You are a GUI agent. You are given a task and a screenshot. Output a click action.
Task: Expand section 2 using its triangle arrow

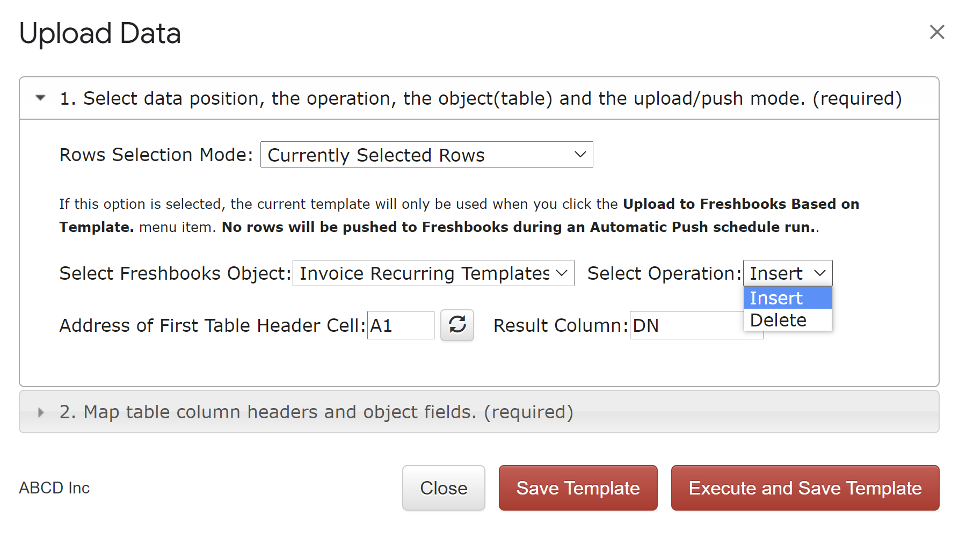click(x=41, y=412)
